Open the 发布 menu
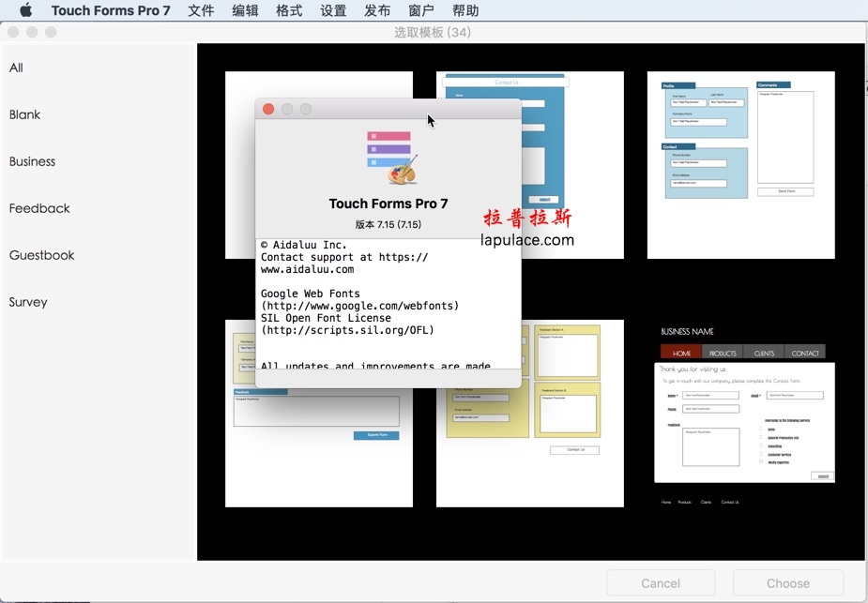The height and width of the screenshot is (603, 868). (x=377, y=11)
